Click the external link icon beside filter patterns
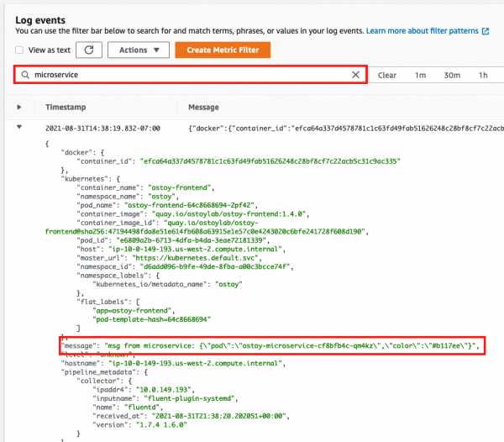The image size is (504, 442). [x=486, y=31]
